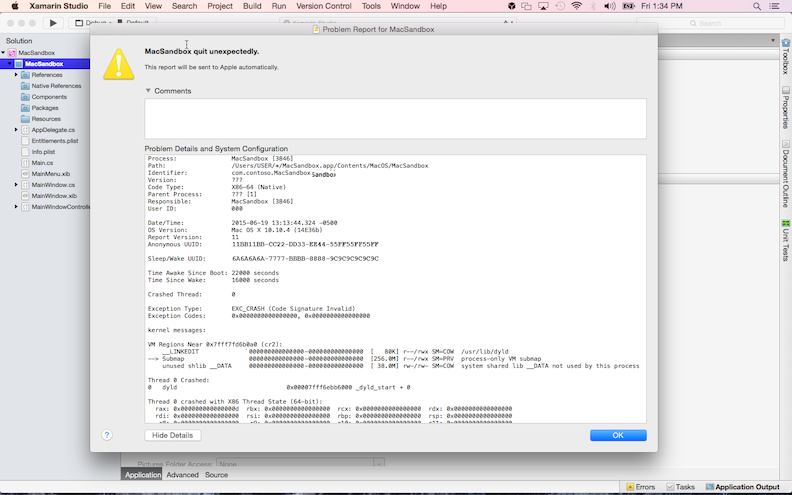Select Main.cs file
Viewport: 792px width, 495px height.
(x=42, y=163)
